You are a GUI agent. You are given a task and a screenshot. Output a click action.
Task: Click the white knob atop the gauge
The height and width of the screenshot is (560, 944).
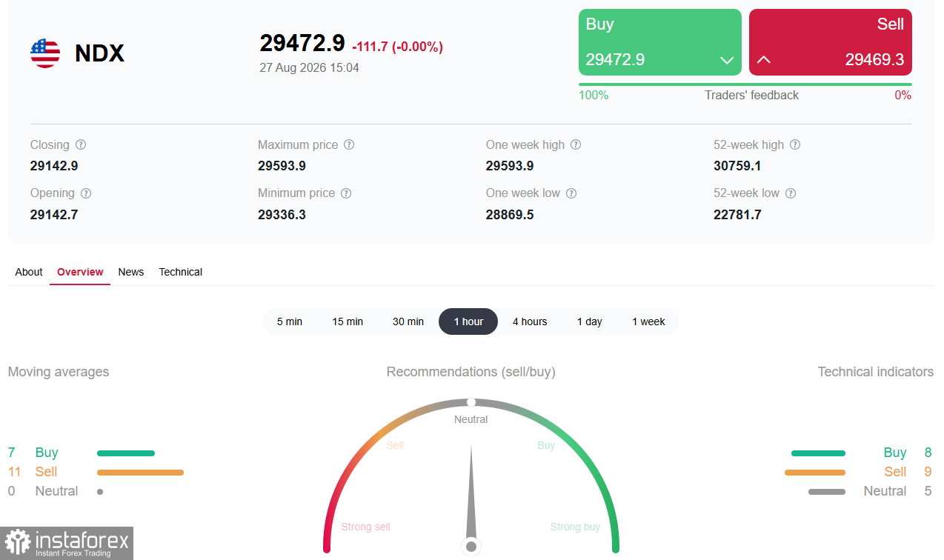pyautogui.click(x=471, y=402)
